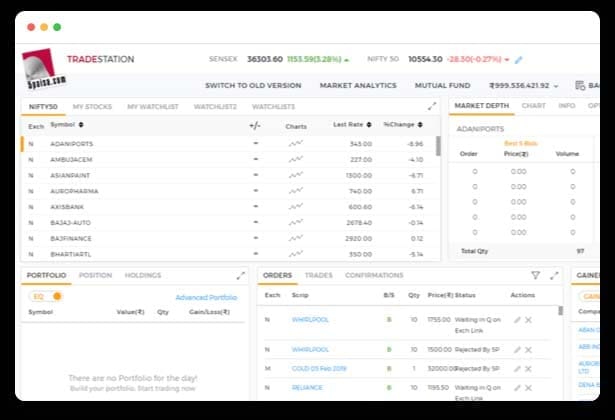Open the WATCHLIST2 tab
This screenshot has height=420, width=615.
(x=215, y=107)
